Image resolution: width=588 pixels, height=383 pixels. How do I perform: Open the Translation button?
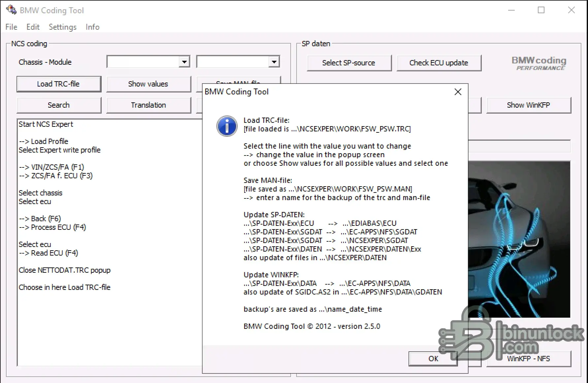[148, 105]
